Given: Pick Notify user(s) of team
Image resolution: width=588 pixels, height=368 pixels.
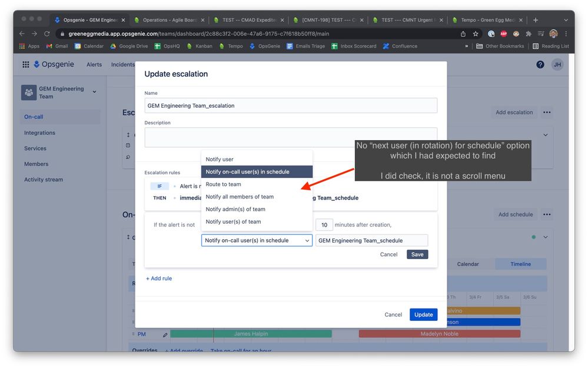Looking at the screenshot, I should tap(257, 222).
